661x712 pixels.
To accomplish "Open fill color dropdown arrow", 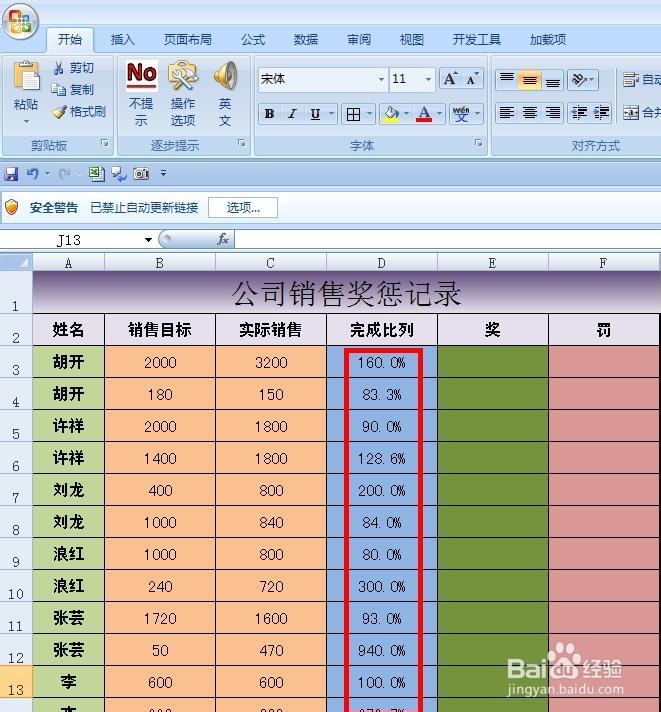I will (x=406, y=114).
